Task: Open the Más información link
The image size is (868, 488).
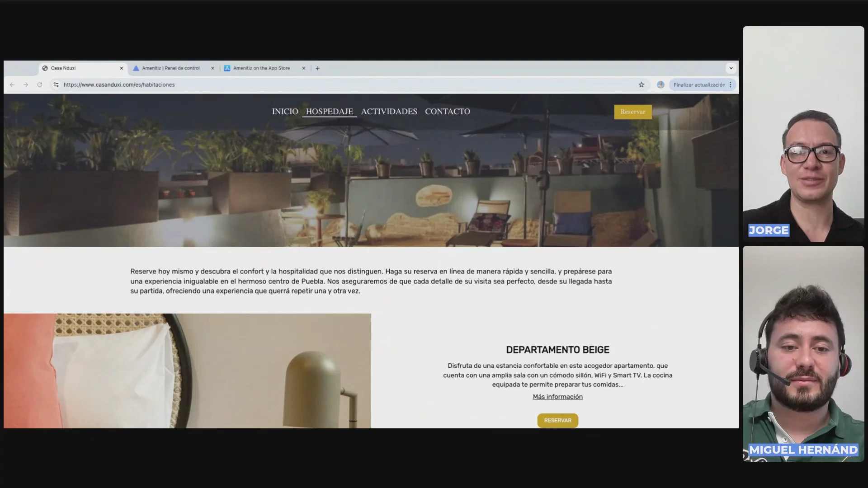Action: (x=557, y=397)
